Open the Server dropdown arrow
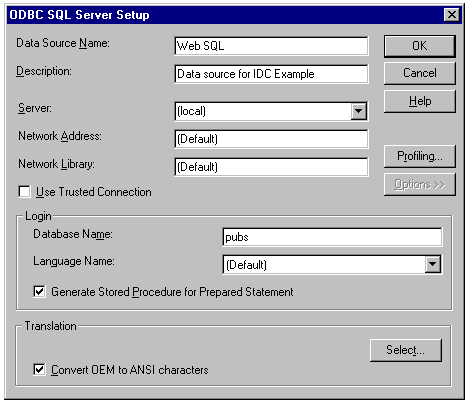 click(359, 111)
